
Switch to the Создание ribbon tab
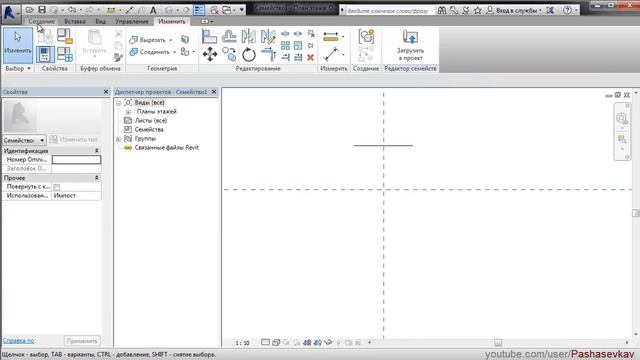coord(42,21)
